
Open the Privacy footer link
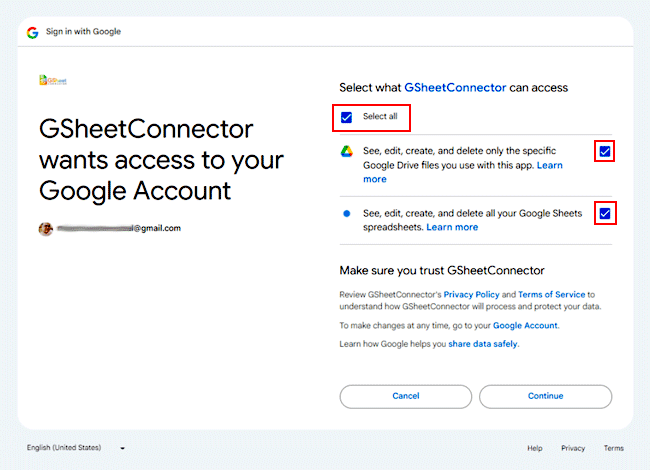tap(573, 448)
